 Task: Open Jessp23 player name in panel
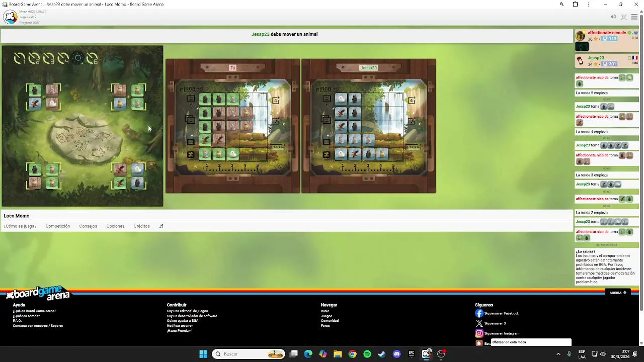596,58
